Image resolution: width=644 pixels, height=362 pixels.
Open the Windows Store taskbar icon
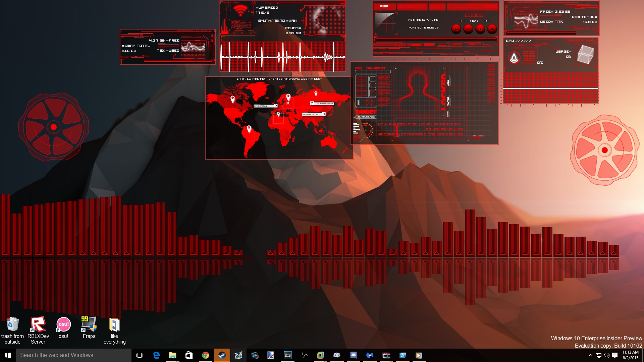coord(189,355)
